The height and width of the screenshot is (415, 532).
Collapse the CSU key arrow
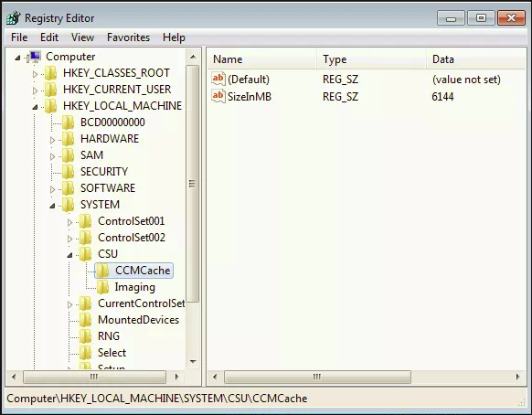tap(69, 255)
